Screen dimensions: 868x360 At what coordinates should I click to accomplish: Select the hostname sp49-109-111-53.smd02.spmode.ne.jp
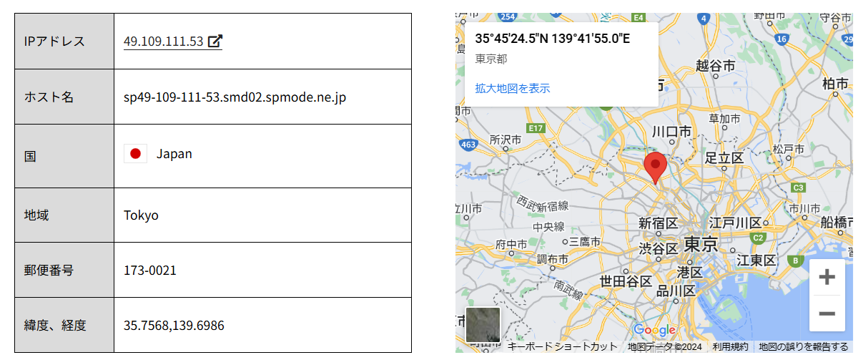(235, 97)
